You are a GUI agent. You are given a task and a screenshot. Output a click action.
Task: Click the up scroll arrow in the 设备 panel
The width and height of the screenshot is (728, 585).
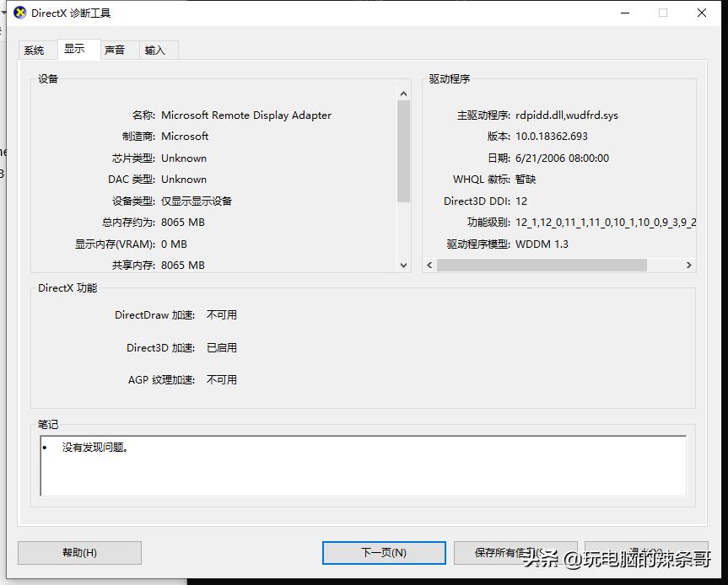(x=403, y=93)
